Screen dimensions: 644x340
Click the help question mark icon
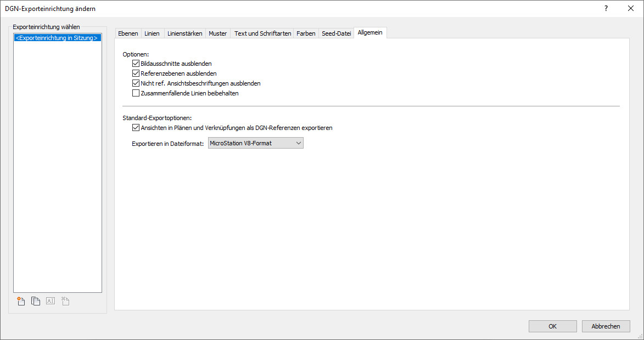(606, 8)
